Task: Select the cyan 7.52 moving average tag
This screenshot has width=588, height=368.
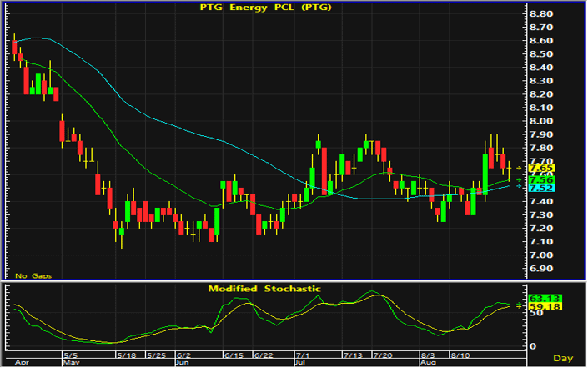Action: click(x=541, y=188)
